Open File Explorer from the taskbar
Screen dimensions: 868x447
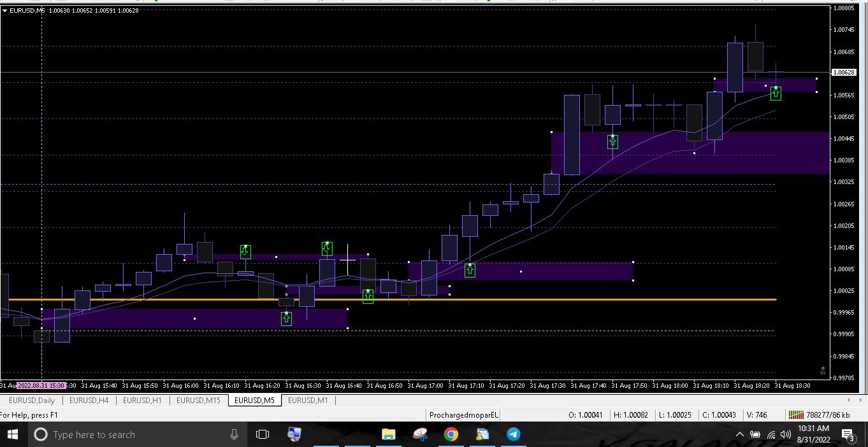(x=388, y=434)
